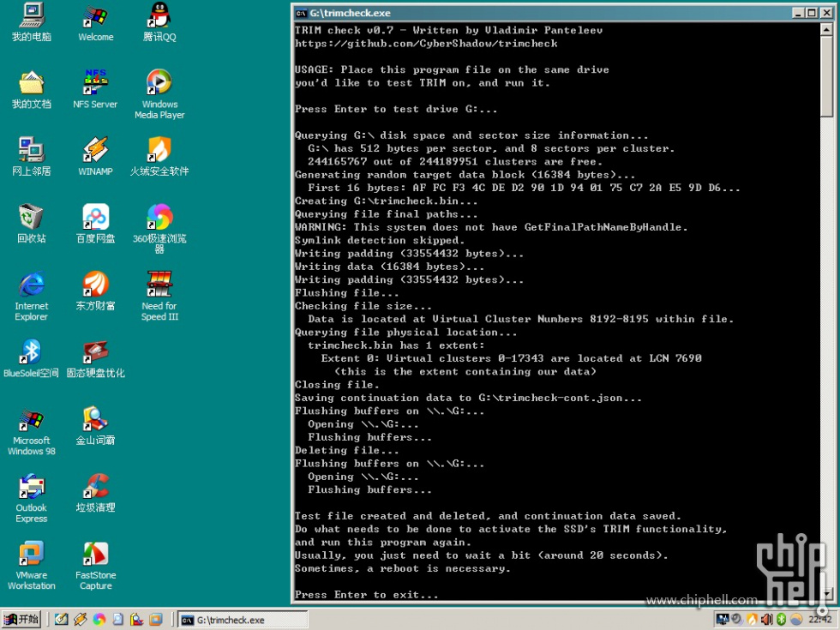Image resolution: width=840 pixels, height=630 pixels.
Task: Click the console scrollbar up arrow
Action: 826,29
